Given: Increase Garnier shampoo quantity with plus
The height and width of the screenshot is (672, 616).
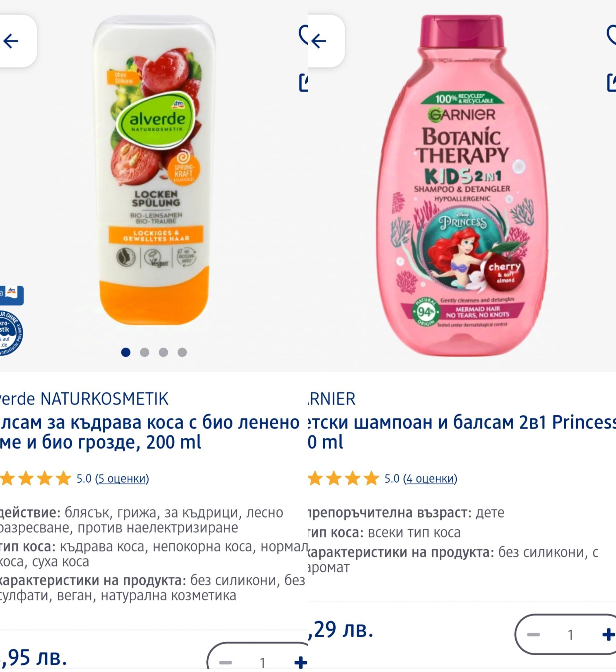Looking at the screenshot, I should coord(608,635).
